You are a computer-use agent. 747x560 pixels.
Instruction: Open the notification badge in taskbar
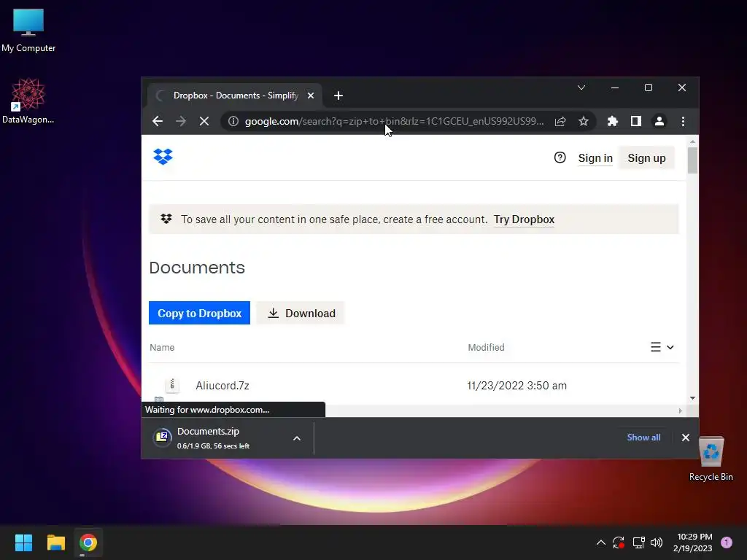click(727, 542)
